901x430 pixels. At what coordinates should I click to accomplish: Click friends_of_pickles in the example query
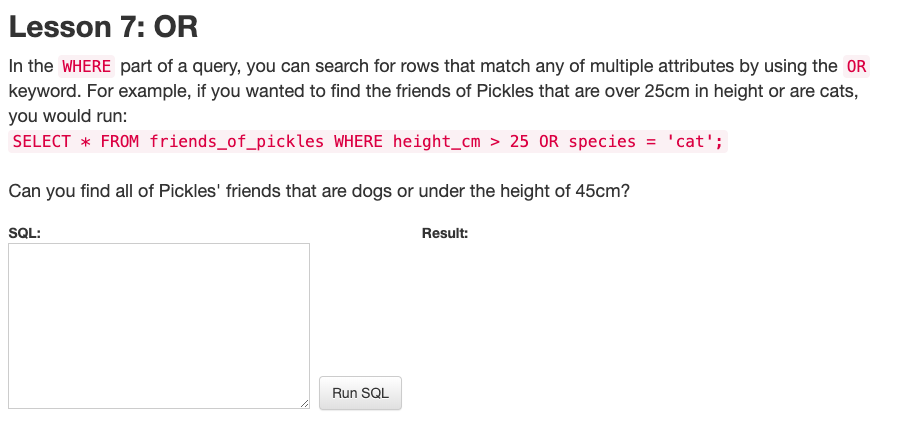click(x=237, y=141)
